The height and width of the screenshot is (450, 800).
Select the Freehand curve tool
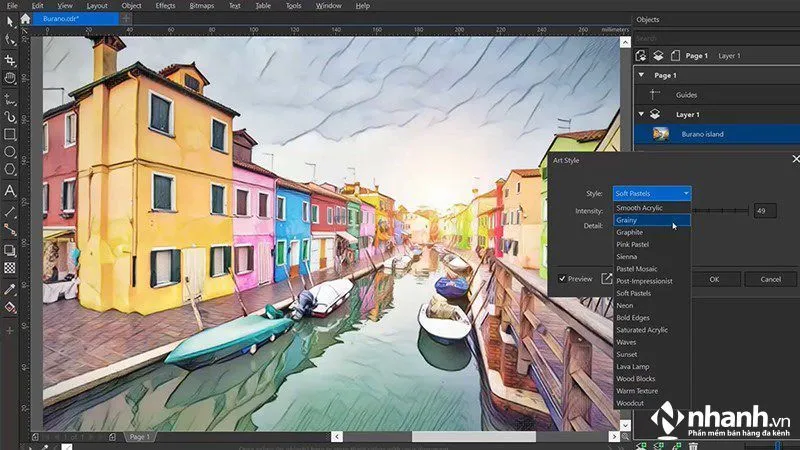[x=10, y=99]
